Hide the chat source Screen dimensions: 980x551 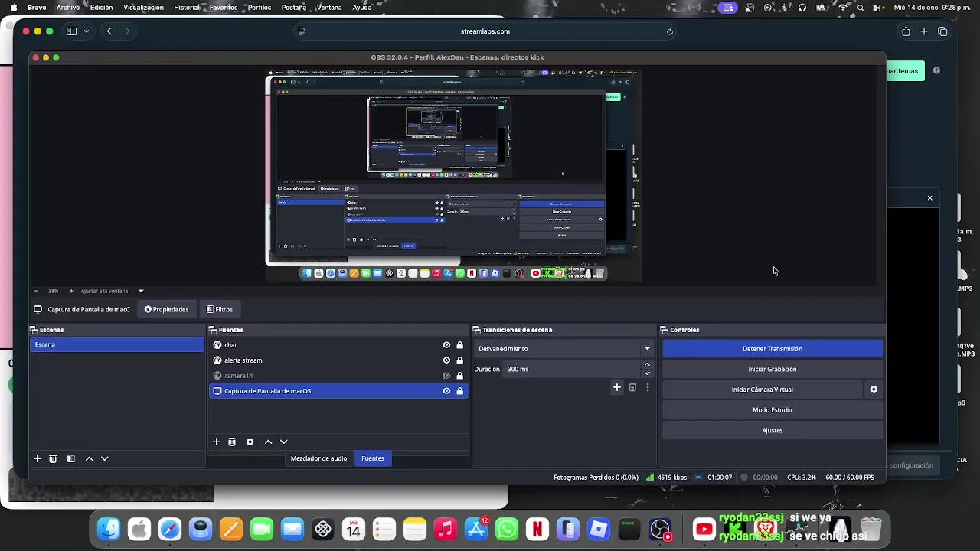click(446, 345)
